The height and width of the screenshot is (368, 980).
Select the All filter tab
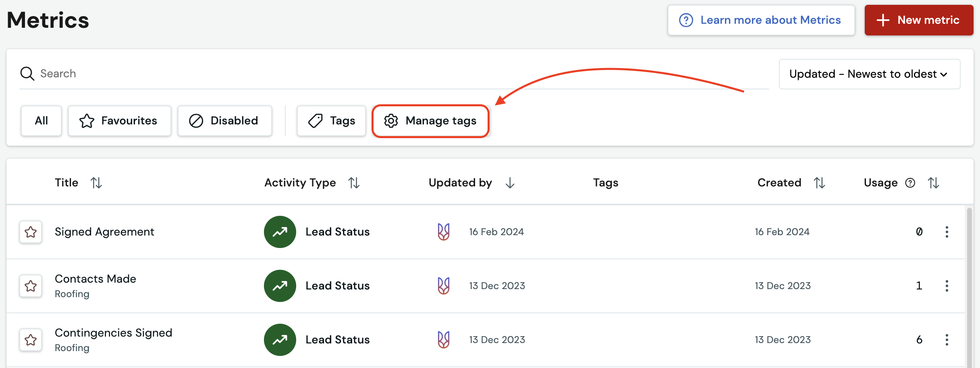pyautogui.click(x=41, y=121)
